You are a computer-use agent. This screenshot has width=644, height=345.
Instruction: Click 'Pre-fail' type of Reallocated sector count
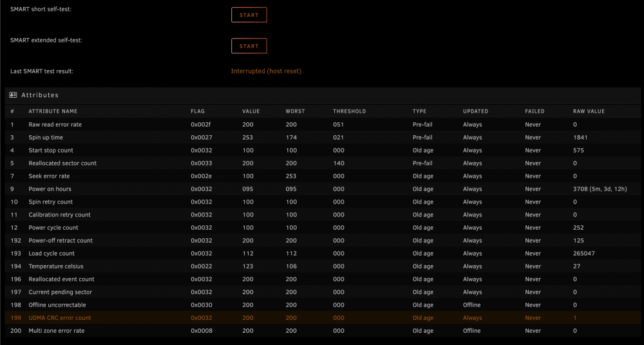click(422, 163)
